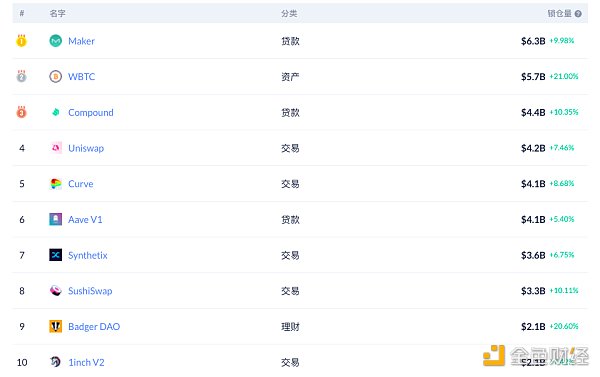The image size is (600, 377).
Task: Click the Aave V1 ghost logo icon
Action: (55, 219)
